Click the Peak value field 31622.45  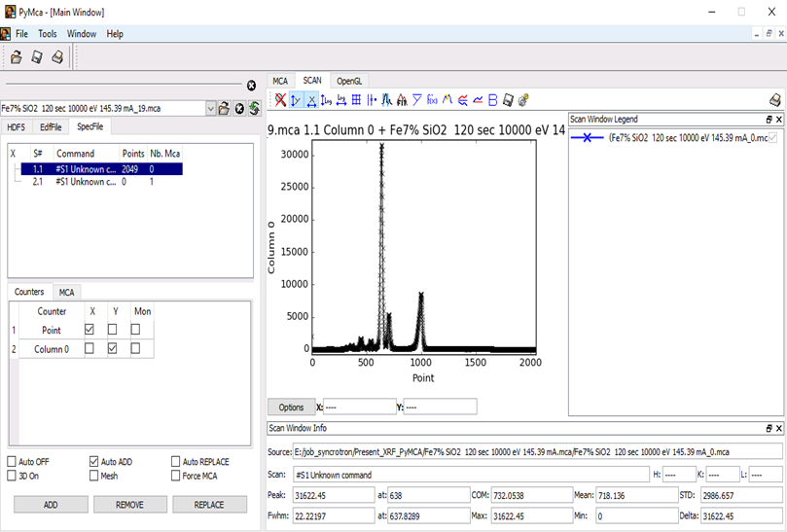[334, 495]
